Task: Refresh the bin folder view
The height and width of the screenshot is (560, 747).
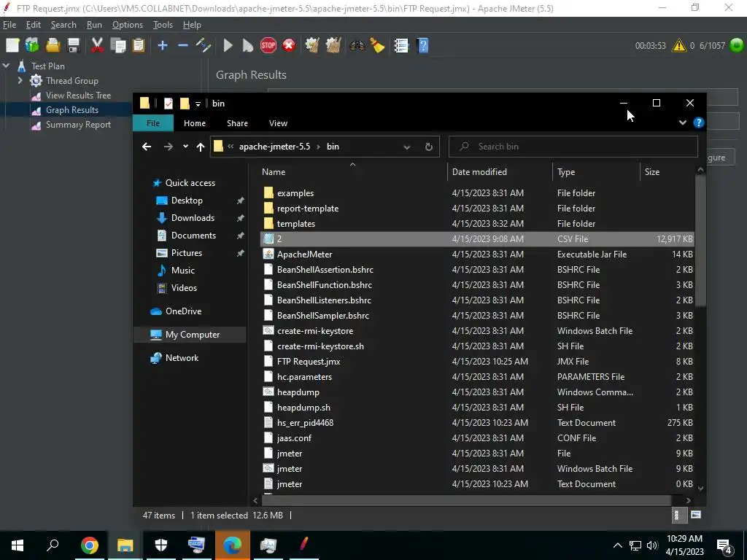Action: [429, 147]
